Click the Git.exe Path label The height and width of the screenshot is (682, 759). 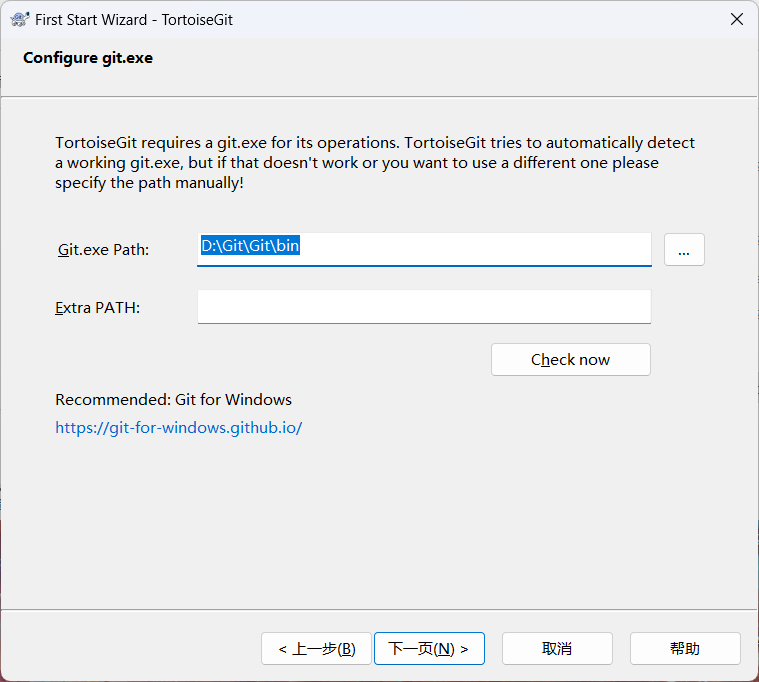(x=103, y=250)
